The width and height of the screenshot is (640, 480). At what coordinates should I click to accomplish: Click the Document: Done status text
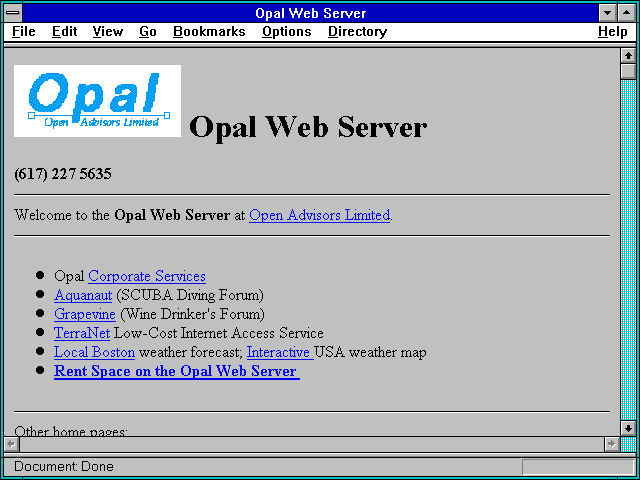tap(64, 466)
